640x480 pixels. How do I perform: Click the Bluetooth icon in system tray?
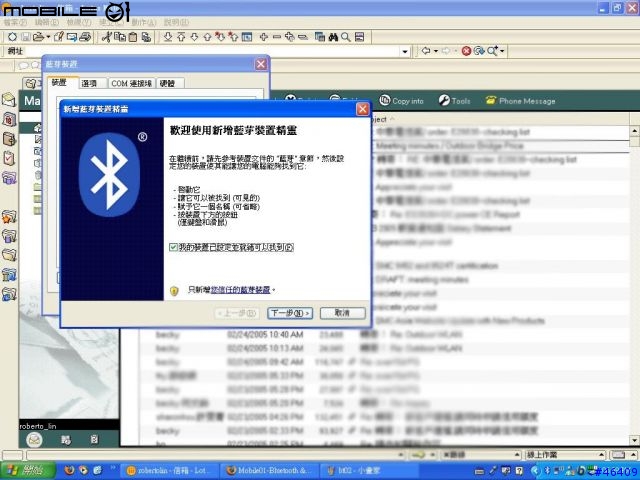point(548,471)
